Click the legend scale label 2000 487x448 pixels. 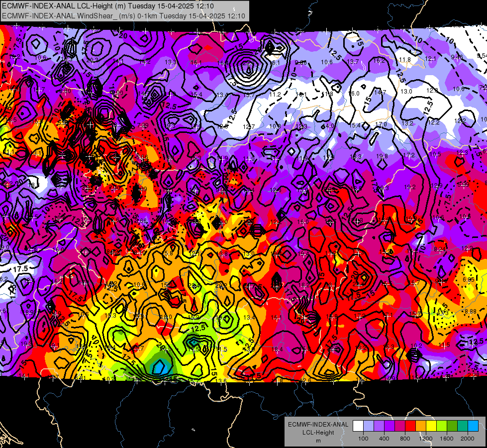point(468,439)
